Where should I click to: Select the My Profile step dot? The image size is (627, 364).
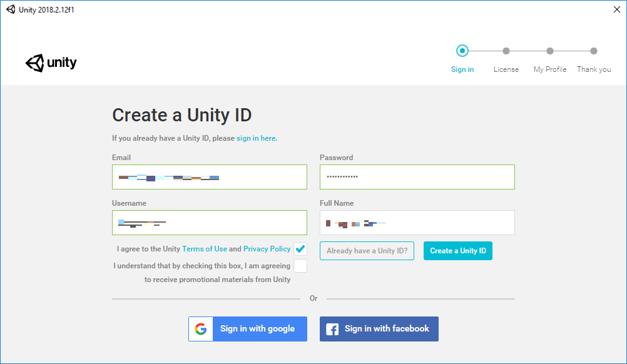click(549, 51)
